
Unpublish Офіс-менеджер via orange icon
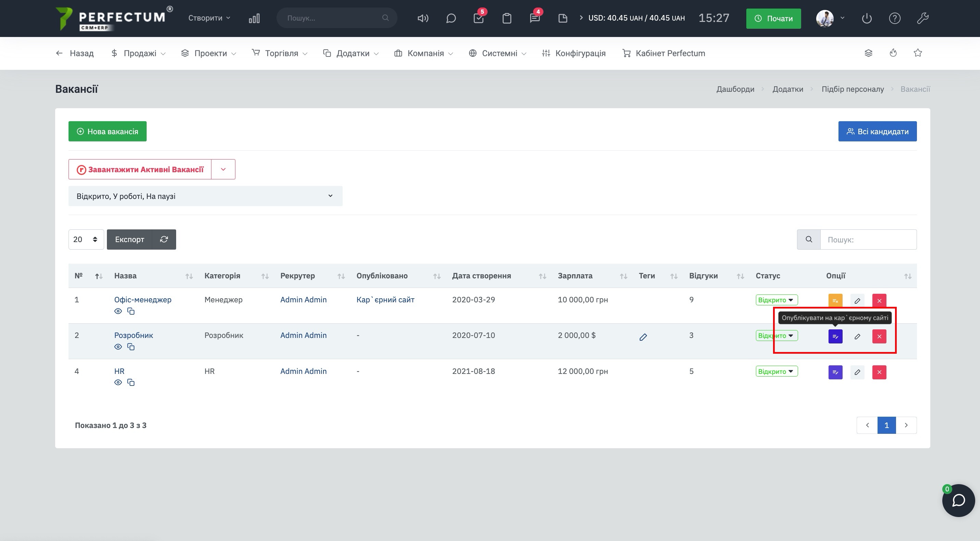(x=835, y=300)
